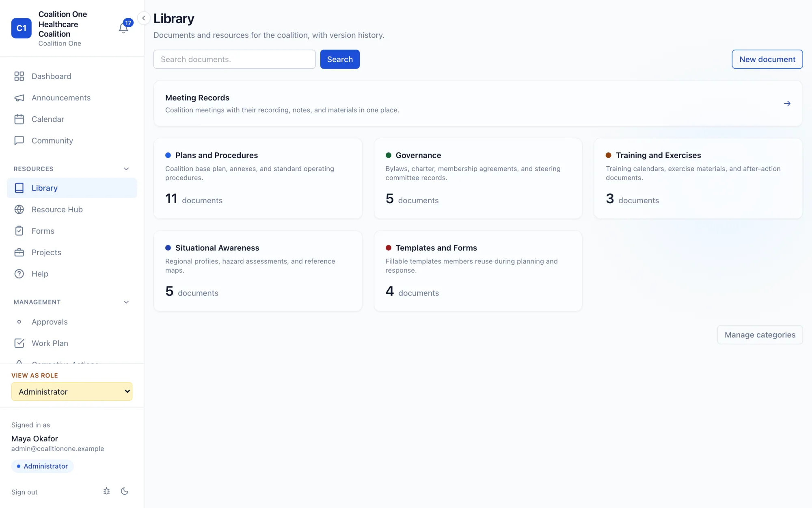This screenshot has height=508, width=812.
Task: Click the New document button
Action: pyautogui.click(x=767, y=59)
